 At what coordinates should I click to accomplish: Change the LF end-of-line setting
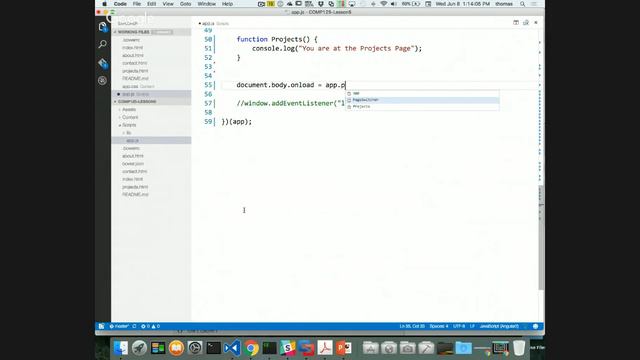pos(472,326)
